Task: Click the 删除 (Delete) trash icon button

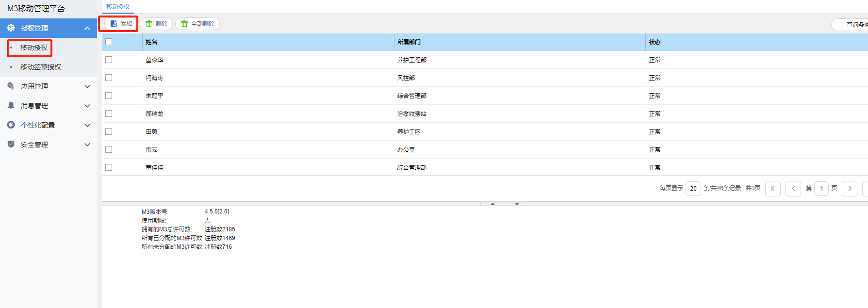Action: [x=149, y=24]
